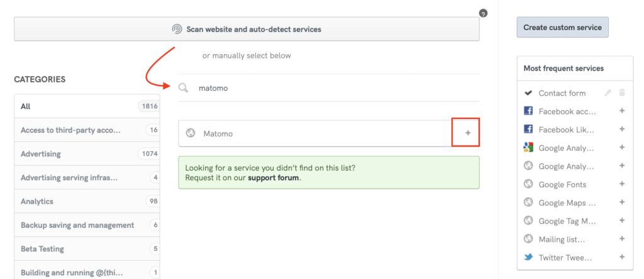Image resolution: width=644 pixels, height=279 pixels.
Task: Click the Matomo service result row
Action: pyautogui.click(x=314, y=134)
